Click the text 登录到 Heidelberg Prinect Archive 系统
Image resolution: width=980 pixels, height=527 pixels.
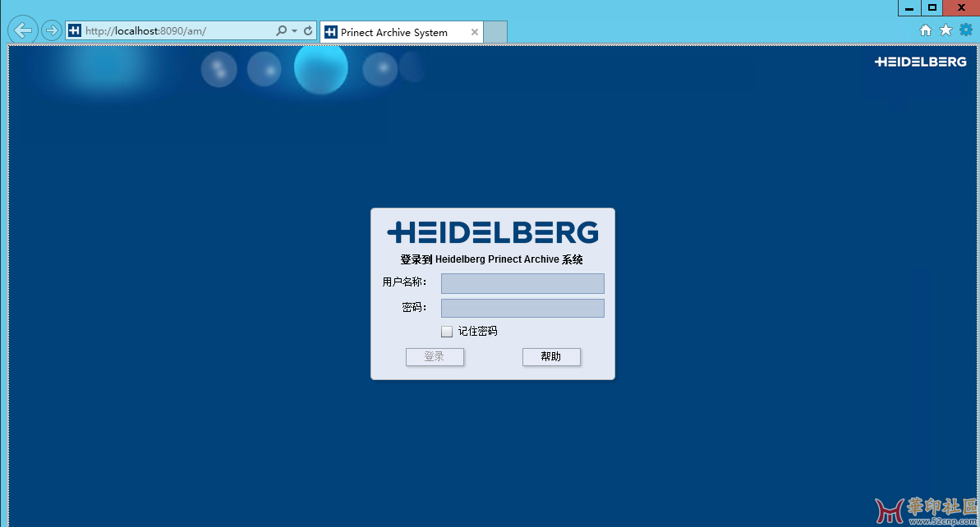(x=491, y=259)
